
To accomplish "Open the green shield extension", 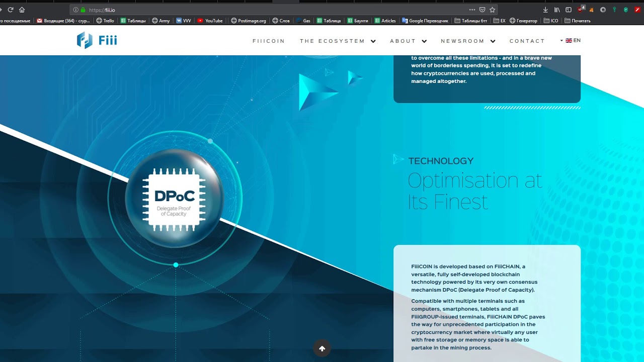I will tap(626, 10).
